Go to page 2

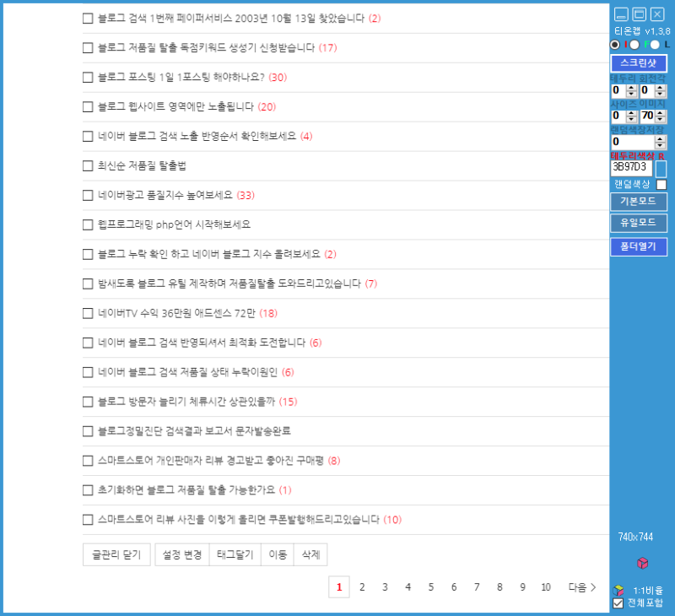pos(362,587)
